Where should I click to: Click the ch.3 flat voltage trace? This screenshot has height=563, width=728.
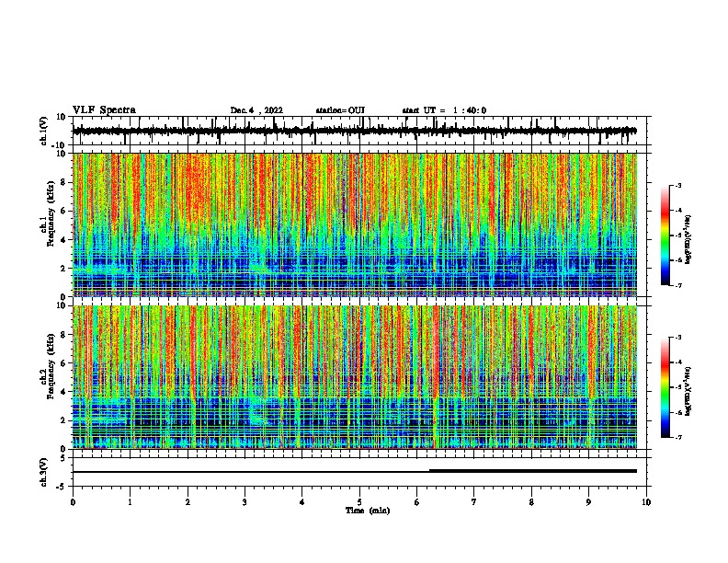coord(355,472)
